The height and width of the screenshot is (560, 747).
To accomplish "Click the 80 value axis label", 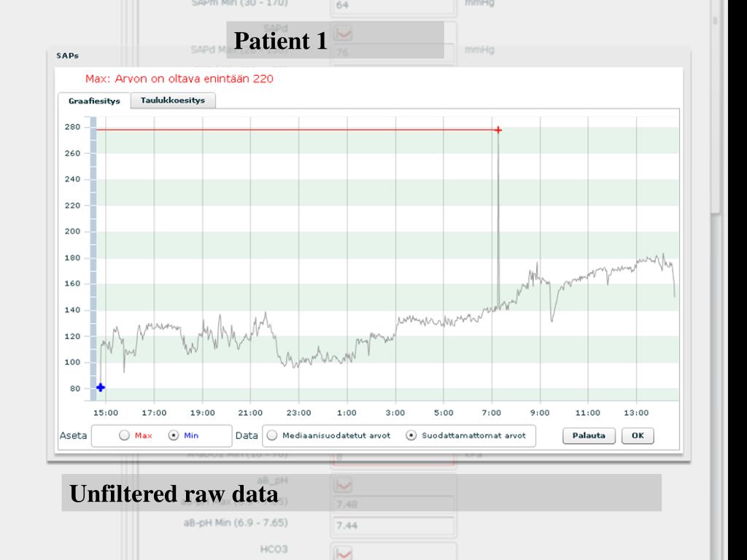I will coord(75,389).
